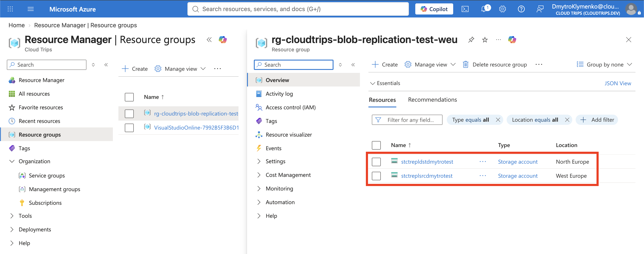Collapse the Essentials section
Screen dimensions: 644x254
pos(385,83)
